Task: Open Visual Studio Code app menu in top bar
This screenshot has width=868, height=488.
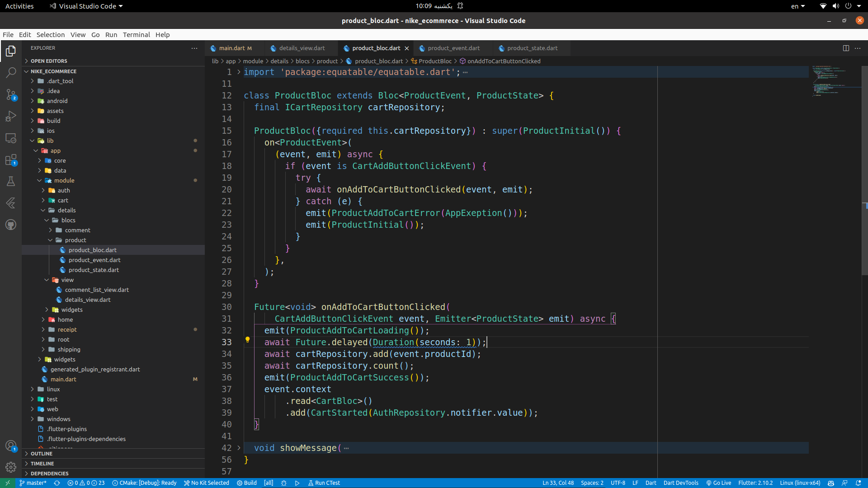Action: (x=86, y=6)
